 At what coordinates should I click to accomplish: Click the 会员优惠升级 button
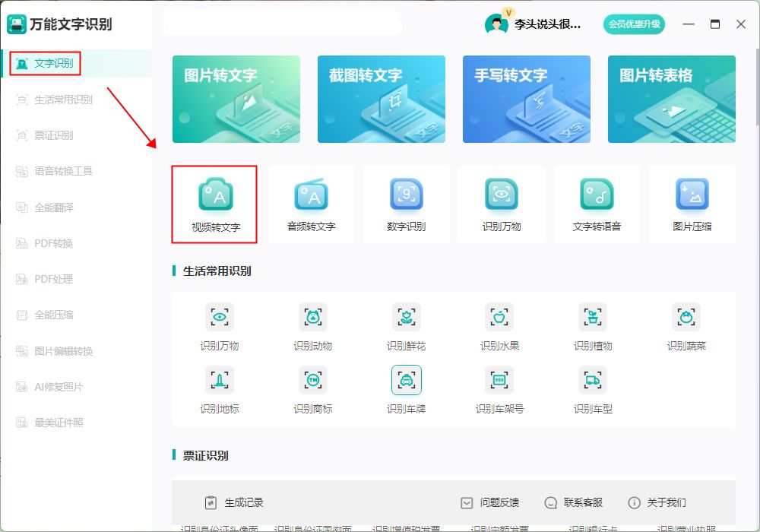coord(634,24)
